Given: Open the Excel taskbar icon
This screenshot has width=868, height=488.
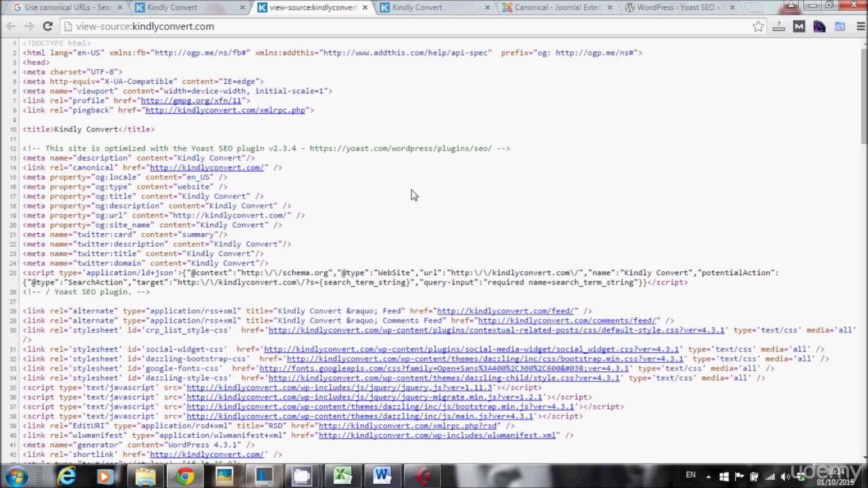Looking at the screenshot, I should click(x=342, y=476).
